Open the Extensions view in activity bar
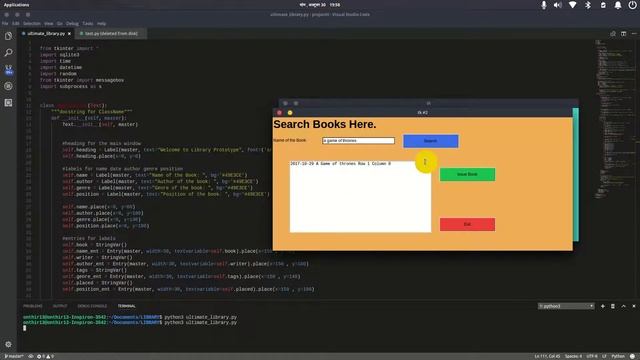640x360 pixels. pyautogui.click(x=8, y=103)
